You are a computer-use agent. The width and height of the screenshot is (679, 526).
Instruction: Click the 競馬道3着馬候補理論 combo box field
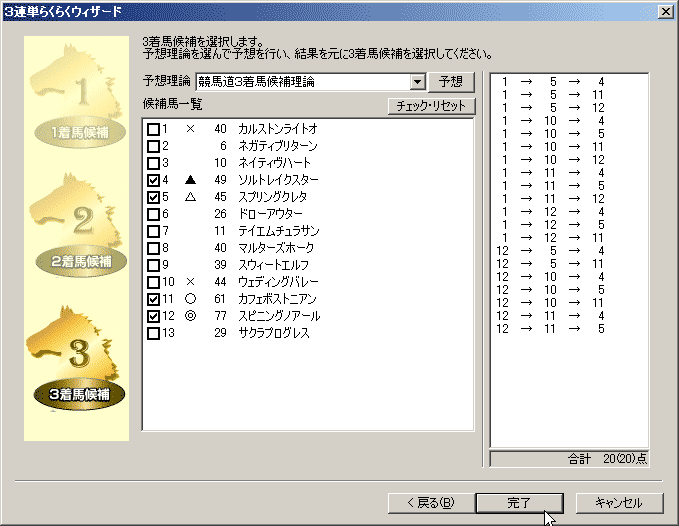(302, 82)
